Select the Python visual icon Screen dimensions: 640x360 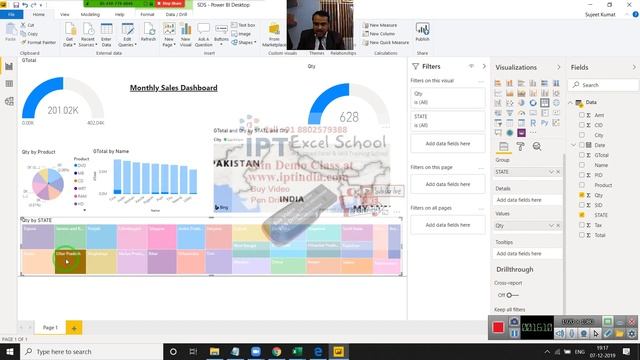coord(544,122)
